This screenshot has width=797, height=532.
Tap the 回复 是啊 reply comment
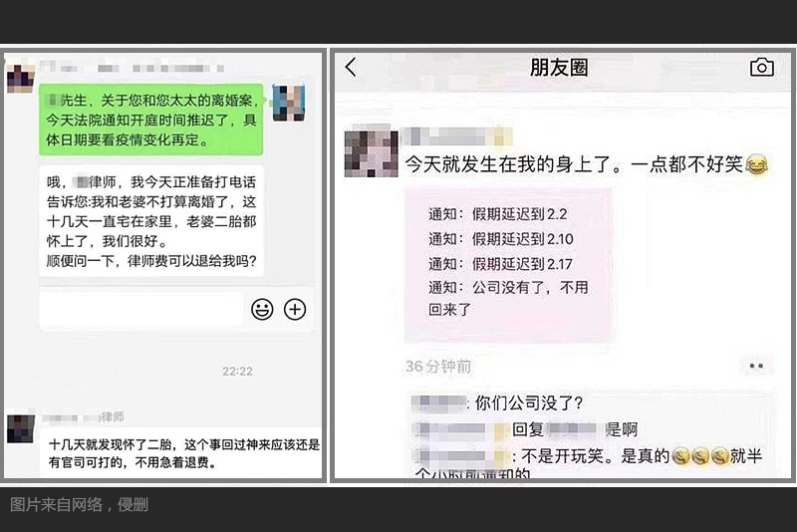[525, 429]
